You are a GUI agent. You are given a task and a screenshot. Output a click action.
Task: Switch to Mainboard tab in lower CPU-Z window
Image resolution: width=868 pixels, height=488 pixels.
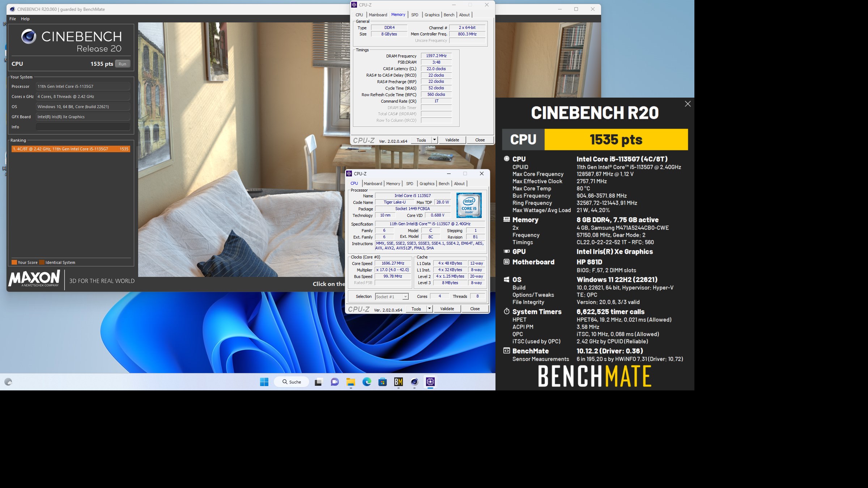[373, 184]
